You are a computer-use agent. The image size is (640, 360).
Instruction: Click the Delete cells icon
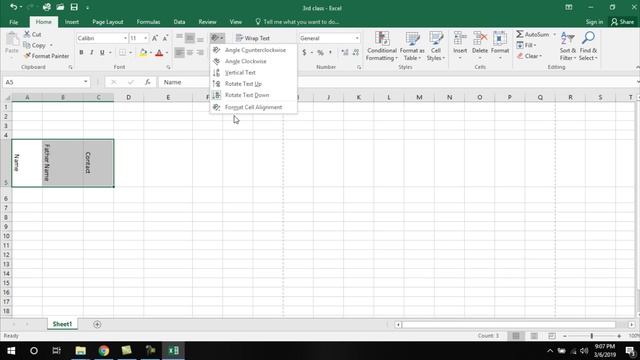click(480, 39)
